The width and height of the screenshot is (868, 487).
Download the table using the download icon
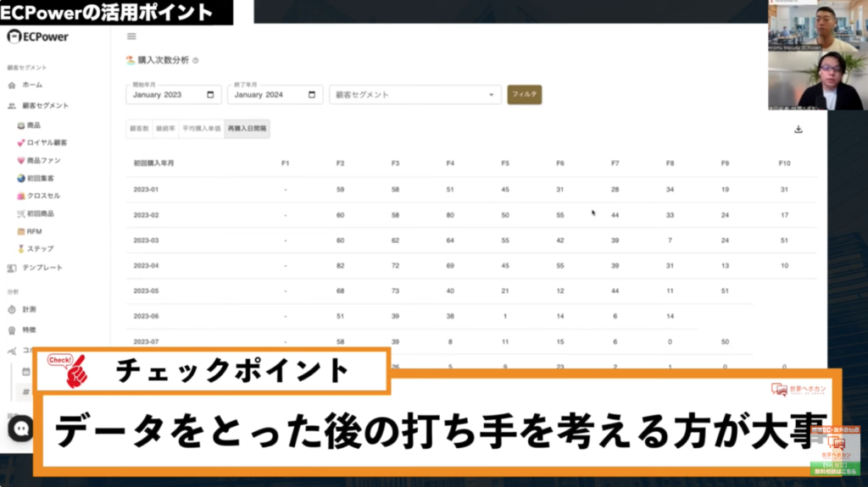click(798, 129)
